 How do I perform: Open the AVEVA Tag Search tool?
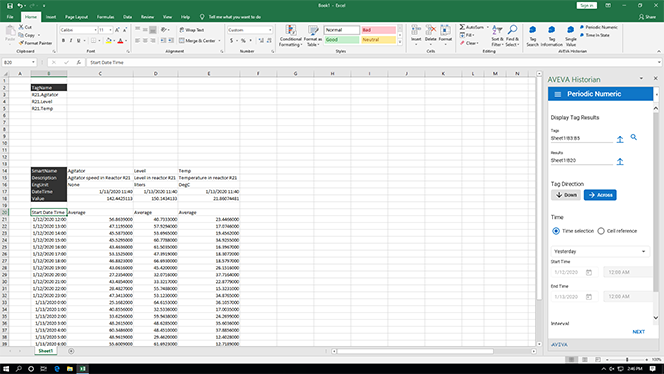tap(532, 36)
